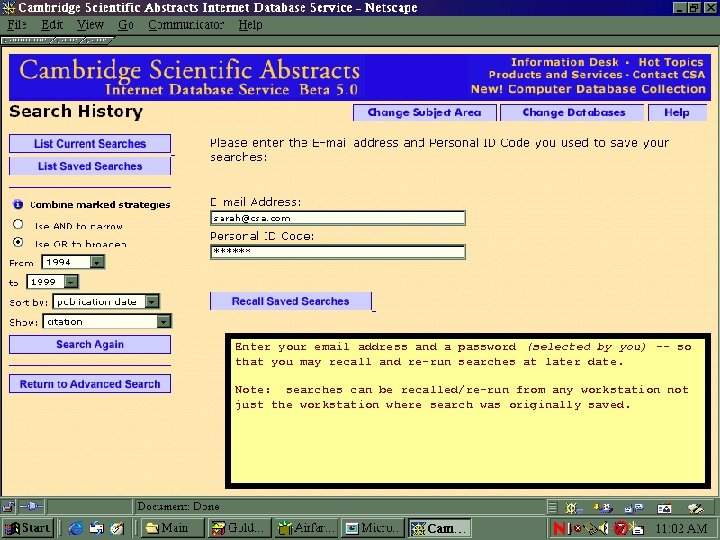Open the Communicator menu
The image size is (720, 540).
[186, 25]
